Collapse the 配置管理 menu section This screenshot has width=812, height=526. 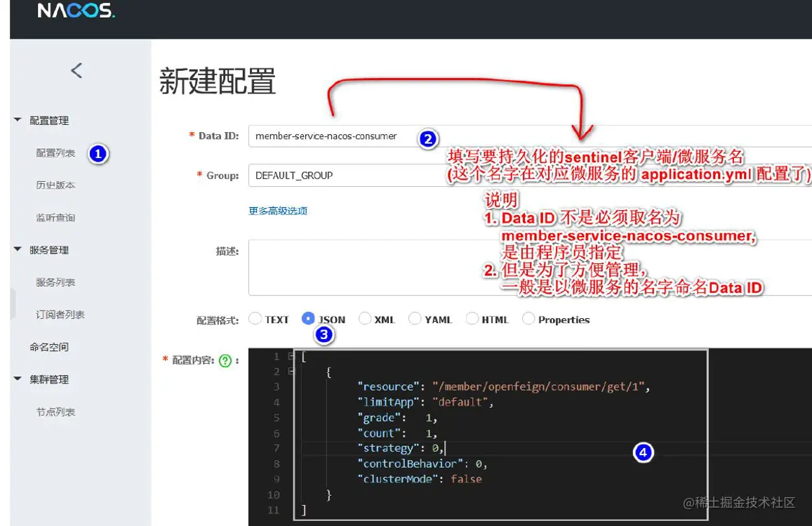[x=18, y=119]
